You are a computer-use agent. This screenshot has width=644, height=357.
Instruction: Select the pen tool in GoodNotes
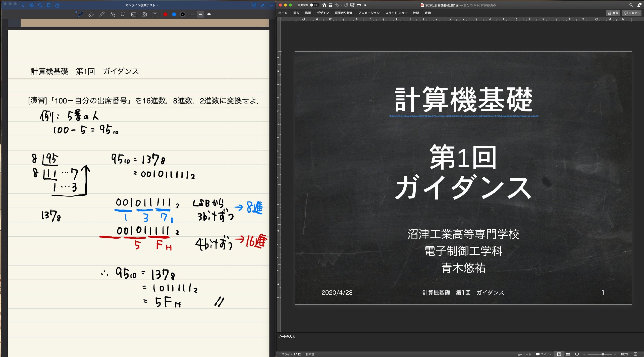(x=80, y=14)
